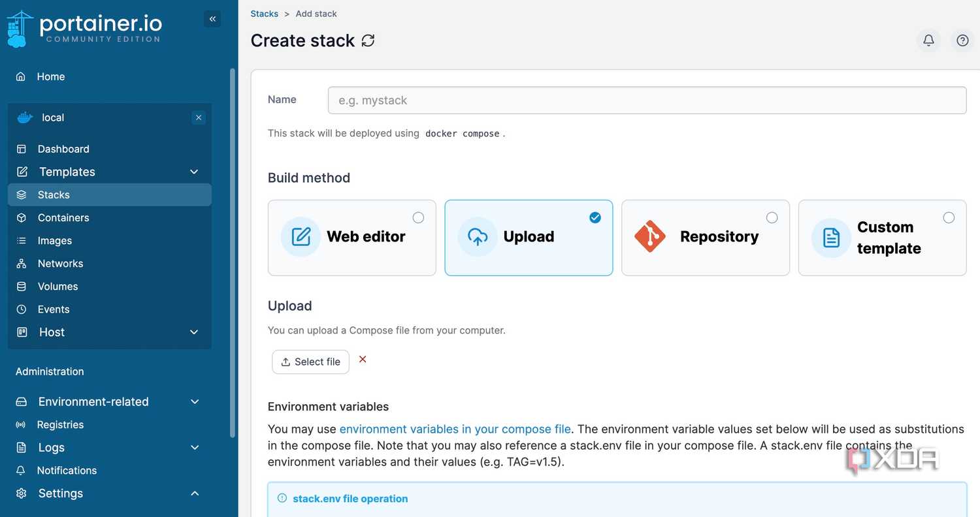Click the house icon beside Home

[21, 76]
